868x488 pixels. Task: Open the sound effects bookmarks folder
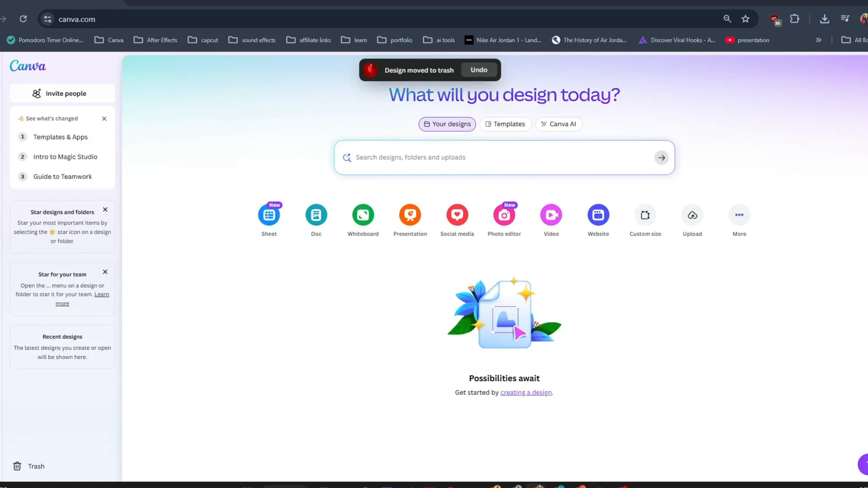(252, 40)
